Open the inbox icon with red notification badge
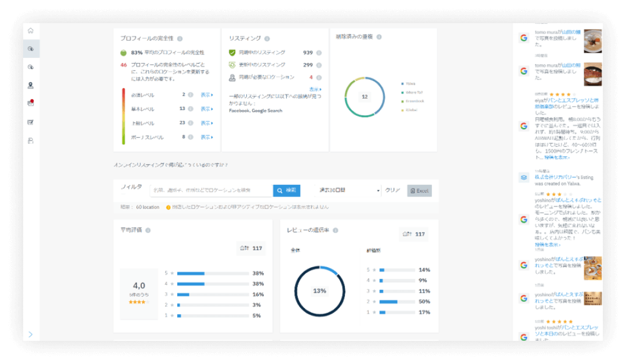626x364 pixels. coord(31,104)
